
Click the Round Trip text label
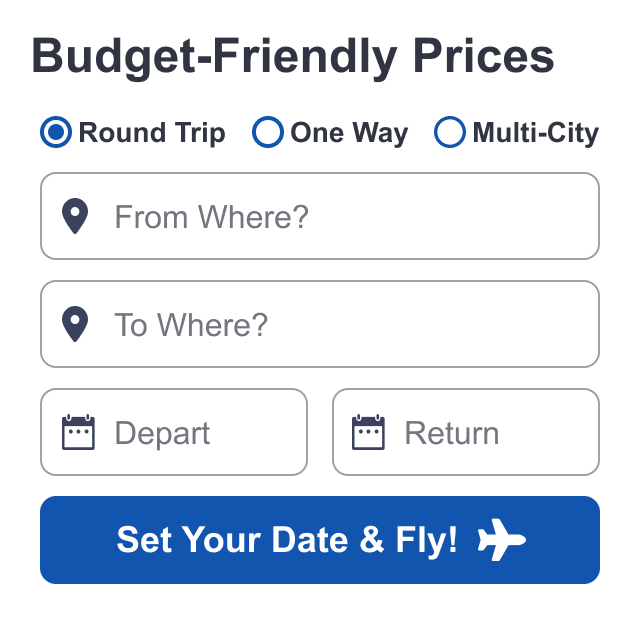152,133
